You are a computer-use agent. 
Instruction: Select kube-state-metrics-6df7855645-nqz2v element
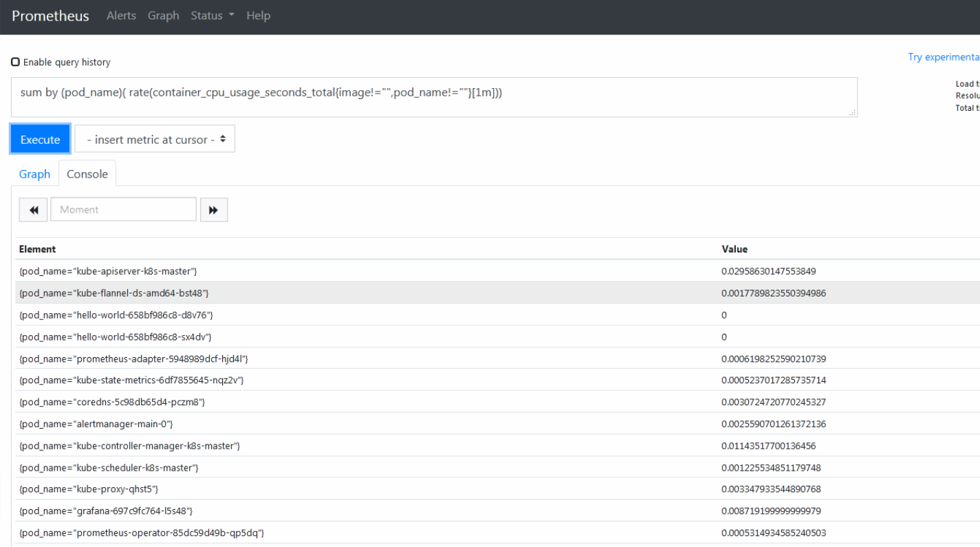(131, 380)
